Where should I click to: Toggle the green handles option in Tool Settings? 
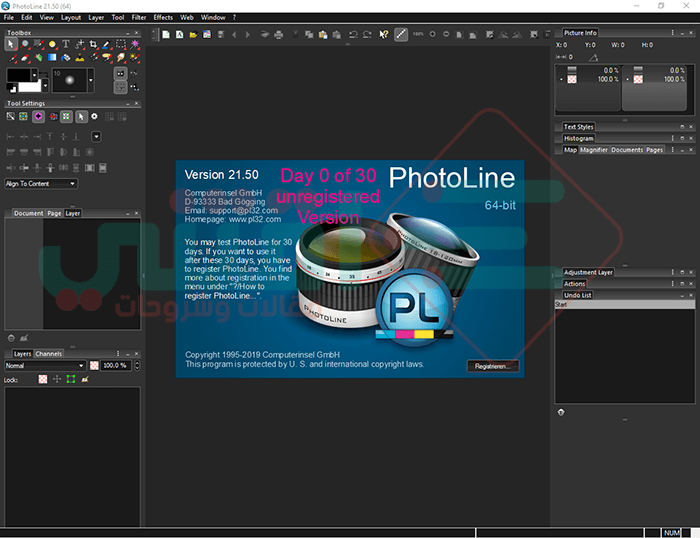pyautogui.click(x=66, y=117)
